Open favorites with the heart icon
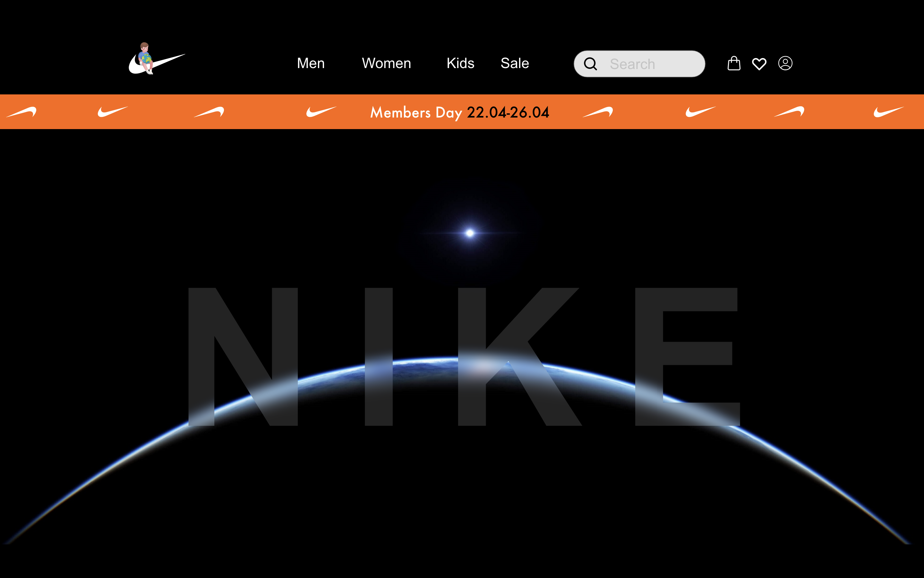This screenshot has width=924, height=578. (759, 64)
